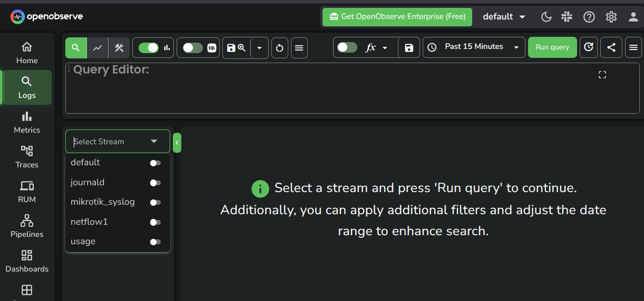Click the save function disk icon

coord(409,48)
